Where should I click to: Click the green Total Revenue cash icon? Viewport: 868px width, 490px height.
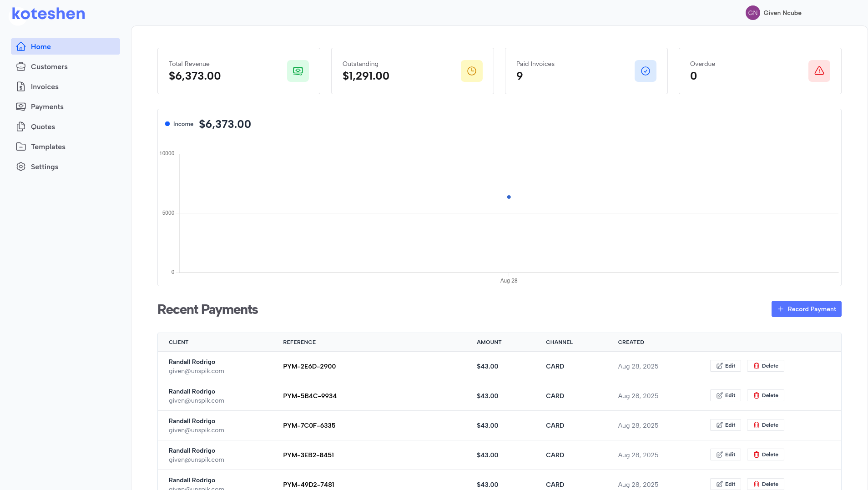(x=298, y=71)
